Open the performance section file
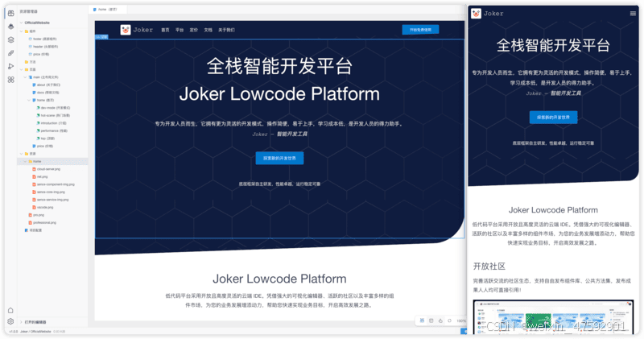This screenshot has height=339, width=644. click(52, 130)
